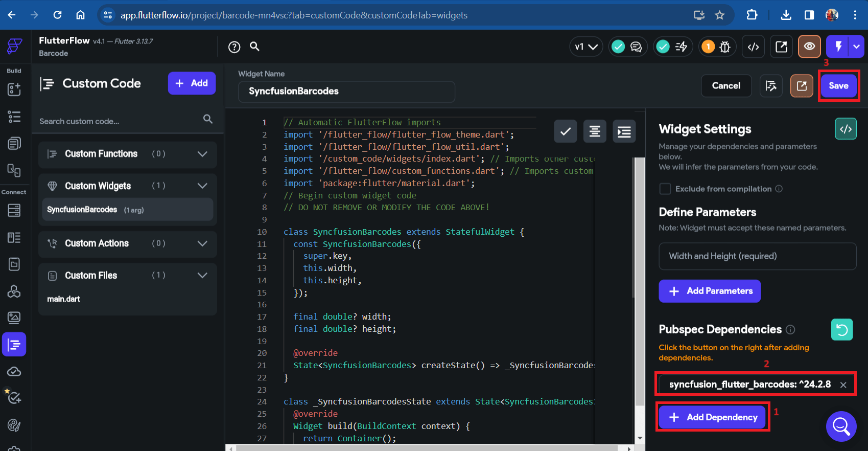Click the Save button

coord(838,86)
